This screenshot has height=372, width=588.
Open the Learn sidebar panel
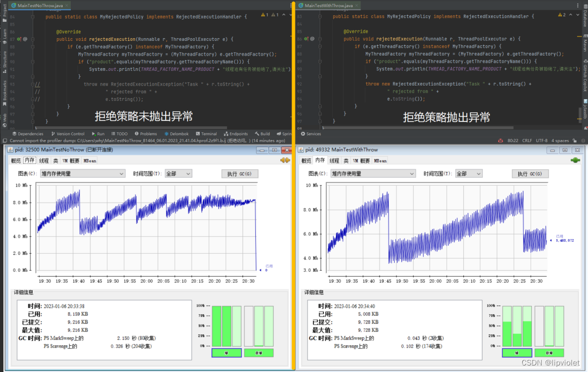pyautogui.click(x=4, y=36)
